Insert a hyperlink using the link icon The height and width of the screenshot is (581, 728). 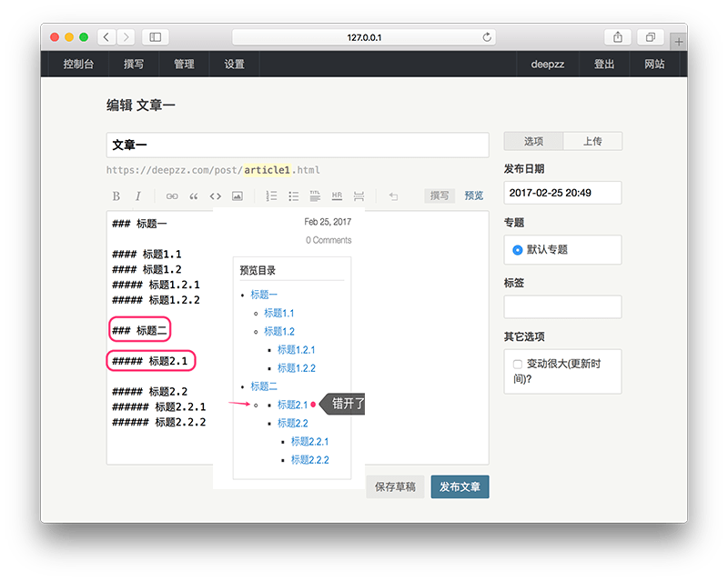coord(172,195)
